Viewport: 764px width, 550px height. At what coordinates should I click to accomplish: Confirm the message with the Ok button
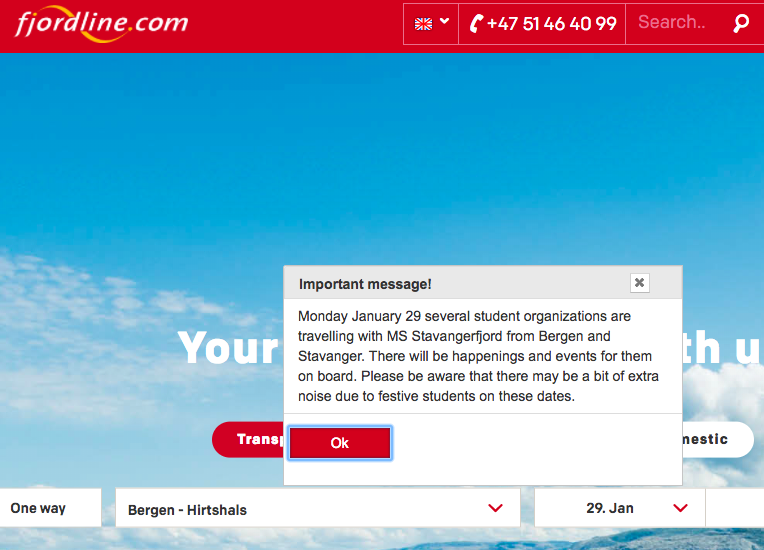(x=340, y=443)
